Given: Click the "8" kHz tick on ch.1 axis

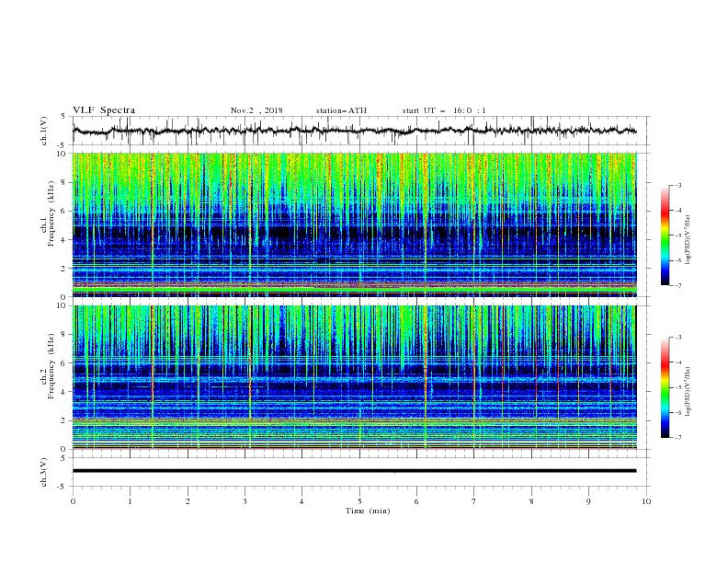Looking at the screenshot, I should pyautogui.click(x=63, y=182).
